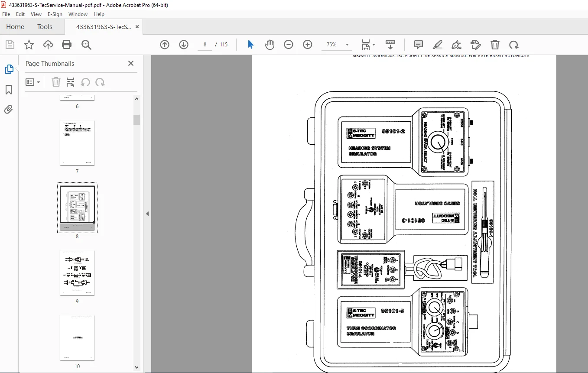Add a sticky note comment
Image resolution: width=588 pixels, height=373 pixels.
[x=419, y=45]
